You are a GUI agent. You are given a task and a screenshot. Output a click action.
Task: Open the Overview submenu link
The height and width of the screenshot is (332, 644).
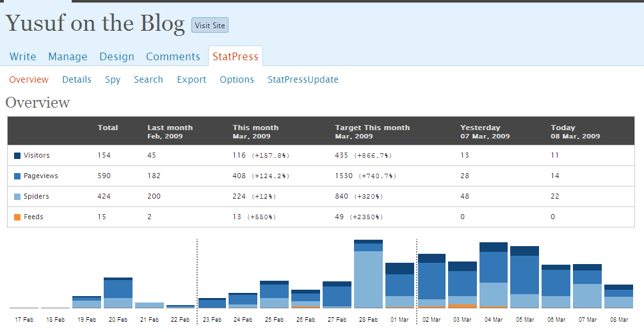[29, 79]
